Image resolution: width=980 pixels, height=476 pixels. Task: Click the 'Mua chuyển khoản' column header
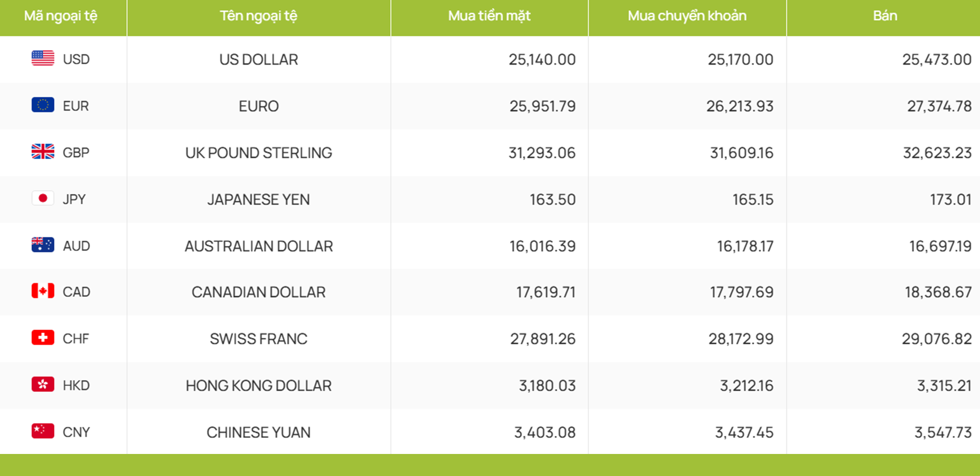[x=687, y=16]
